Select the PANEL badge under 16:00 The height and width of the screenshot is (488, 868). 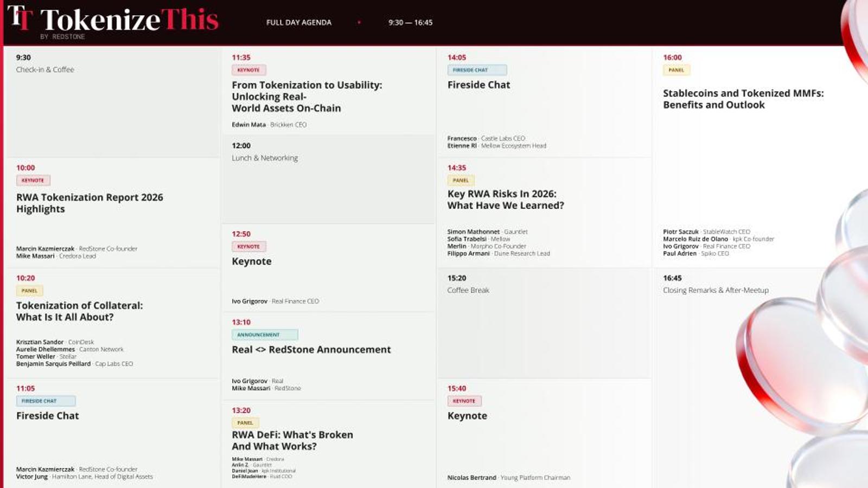676,70
